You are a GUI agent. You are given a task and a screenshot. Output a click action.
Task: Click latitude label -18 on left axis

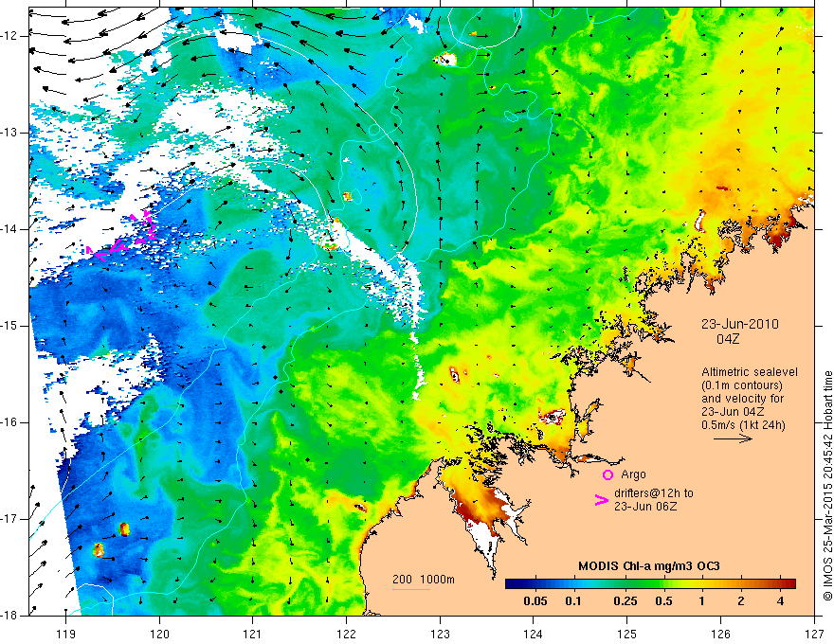pyautogui.click(x=11, y=615)
